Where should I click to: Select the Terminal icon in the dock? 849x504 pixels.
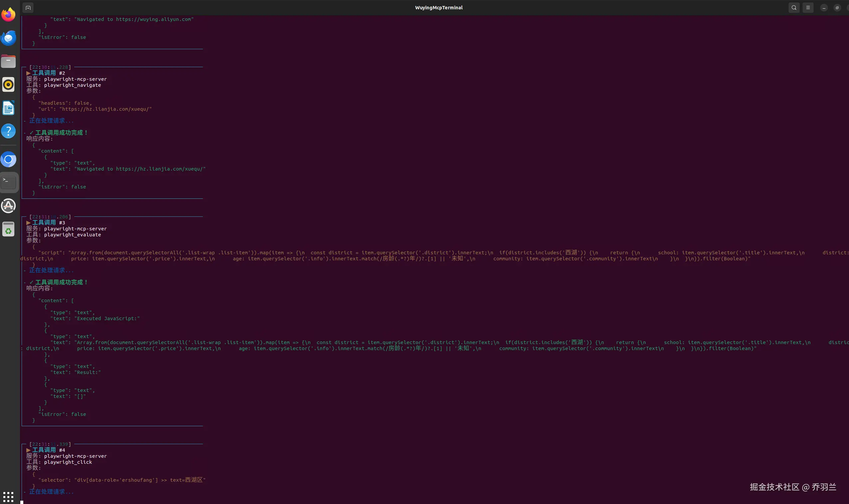[x=9, y=183]
